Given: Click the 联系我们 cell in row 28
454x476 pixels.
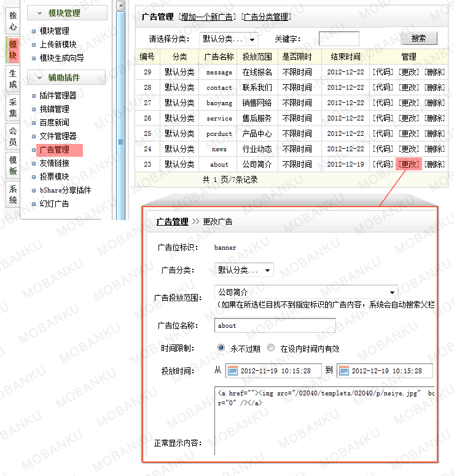Looking at the screenshot, I should pos(257,87).
